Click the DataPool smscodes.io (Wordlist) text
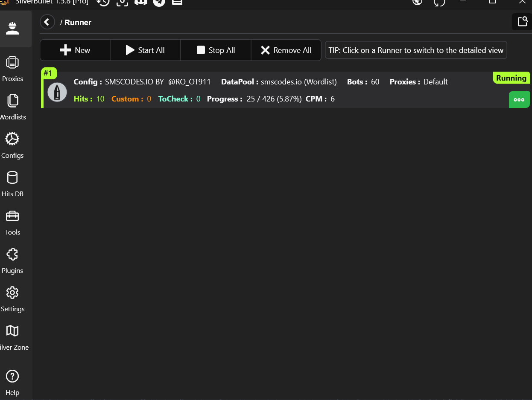The image size is (532, 400). [x=279, y=82]
